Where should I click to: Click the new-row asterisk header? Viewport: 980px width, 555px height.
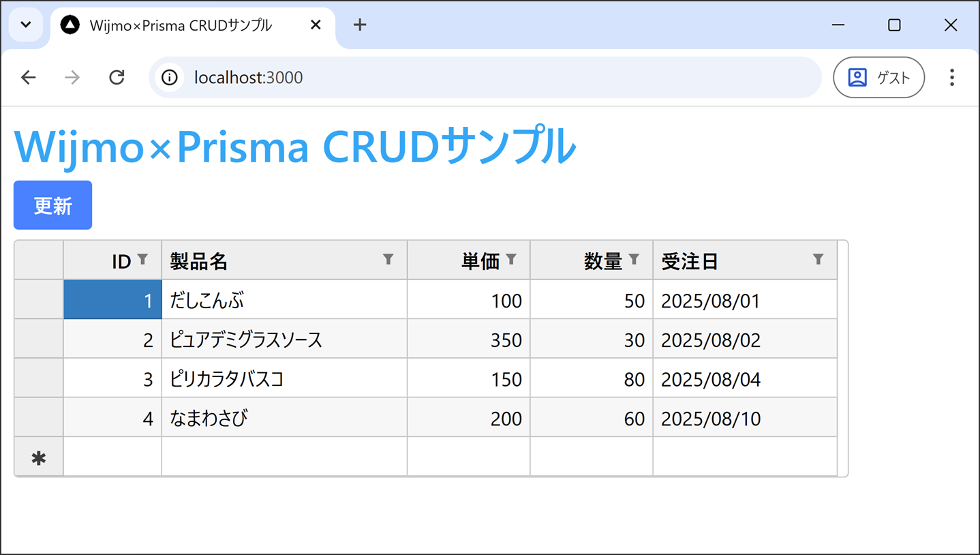pos(39,456)
